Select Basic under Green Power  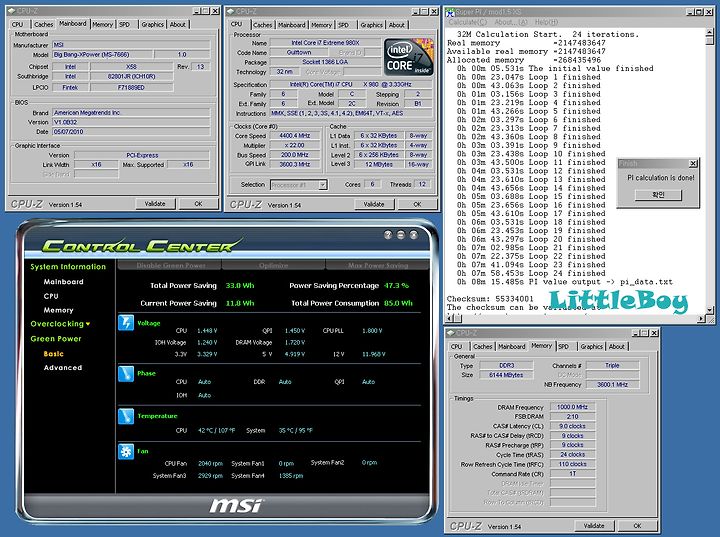point(54,354)
